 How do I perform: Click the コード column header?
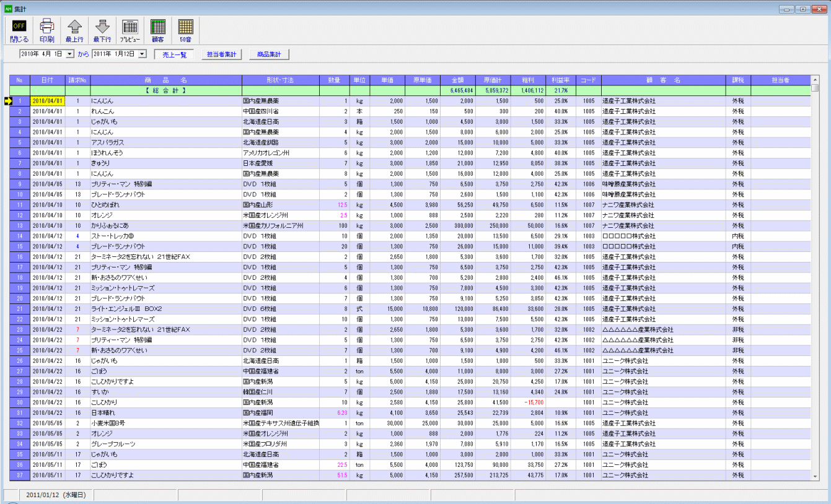589,80
